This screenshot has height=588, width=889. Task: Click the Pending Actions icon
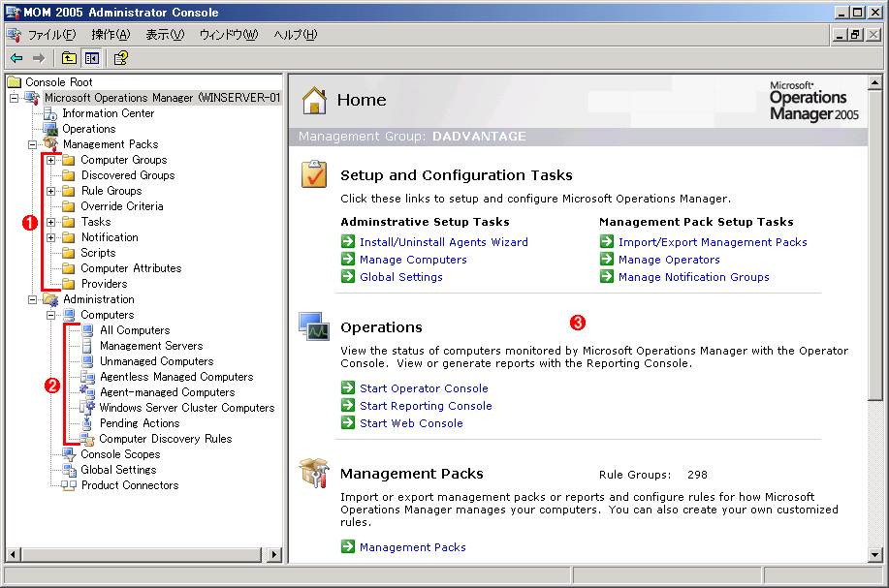[87, 422]
